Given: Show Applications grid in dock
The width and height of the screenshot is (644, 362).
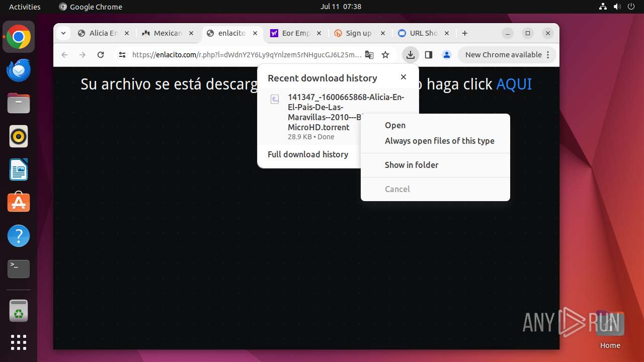Looking at the screenshot, I should pyautogui.click(x=19, y=342).
